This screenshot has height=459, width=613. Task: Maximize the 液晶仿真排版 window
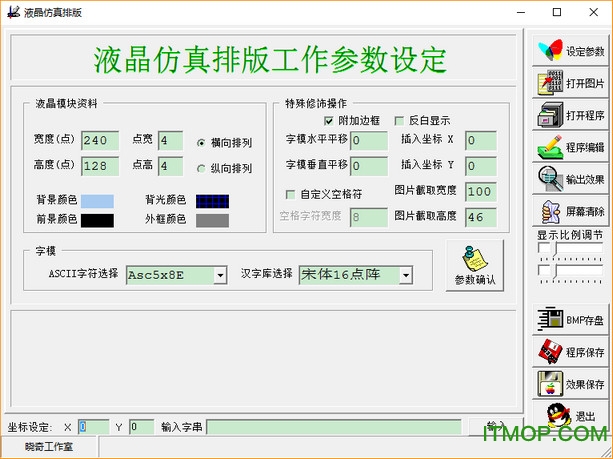557,12
